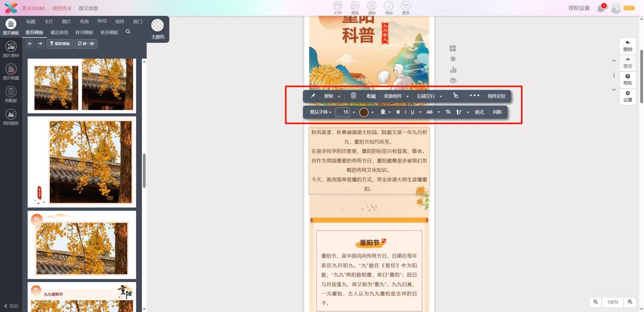Image resolution: width=644 pixels, height=312 pixels.
Task: Open the 变换组件 dropdown
Action: (x=396, y=96)
